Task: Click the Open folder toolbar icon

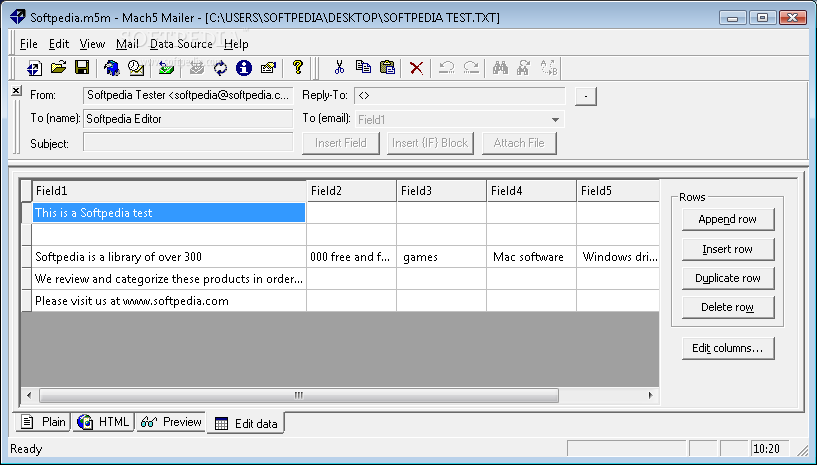Action: point(58,68)
